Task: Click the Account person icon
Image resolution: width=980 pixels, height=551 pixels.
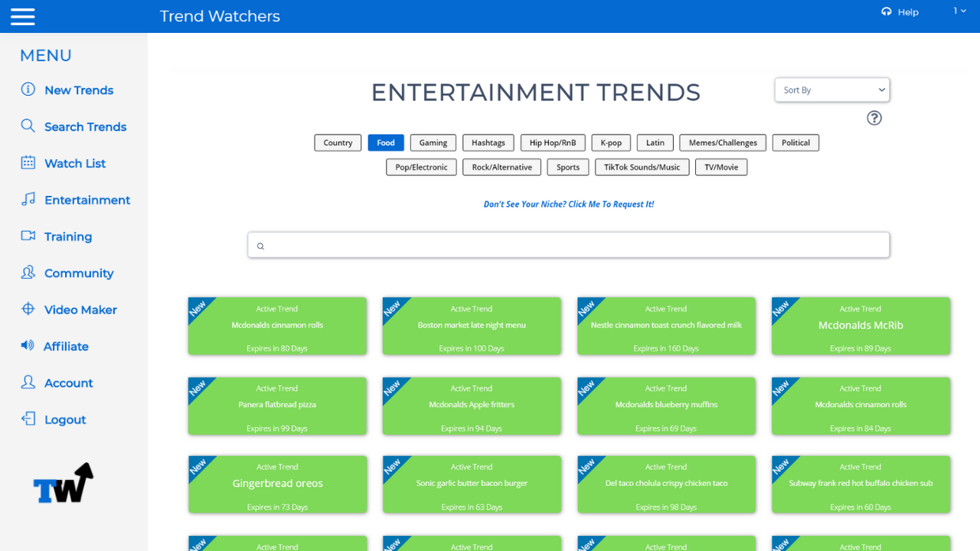Action: pyautogui.click(x=28, y=382)
